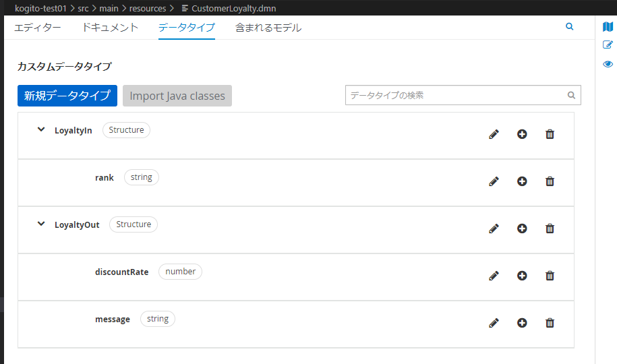
Task: Click the CustomerLoyalty.dmn breadcrumb
Action: [x=234, y=8]
